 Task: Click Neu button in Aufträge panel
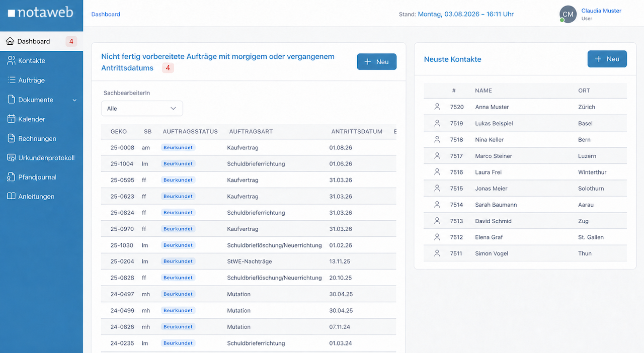pos(377,61)
